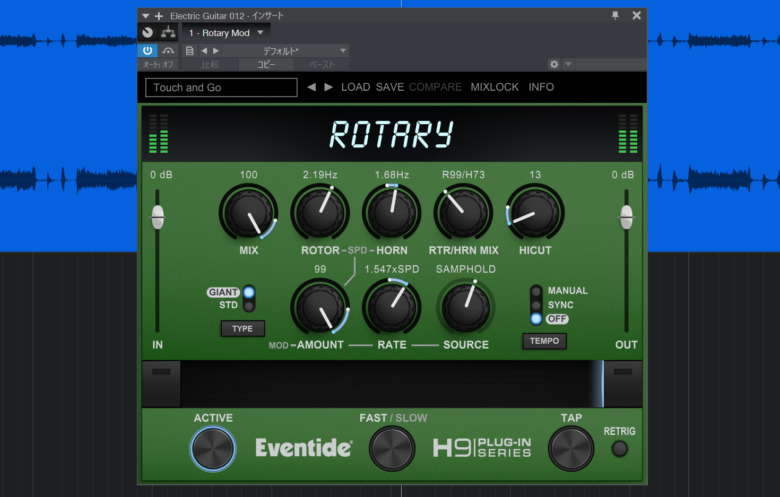The height and width of the screenshot is (497, 780).
Task: Click the MOD AMOUNT knob
Action: [x=320, y=307]
